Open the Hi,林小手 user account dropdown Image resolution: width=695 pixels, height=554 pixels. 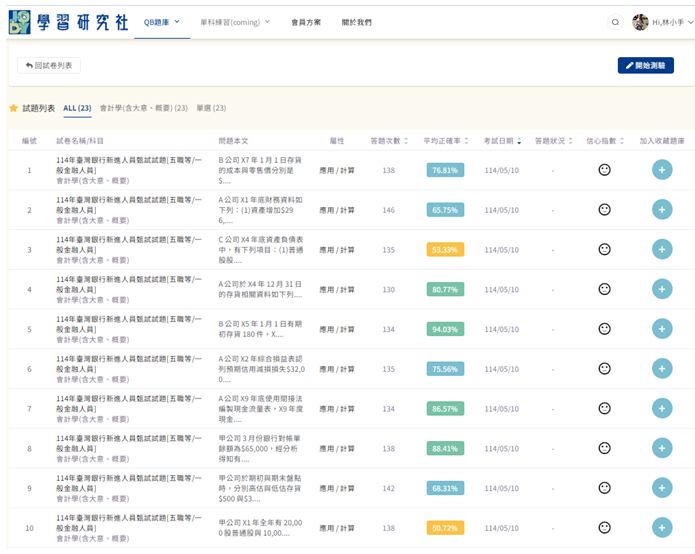click(x=662, y=22)
